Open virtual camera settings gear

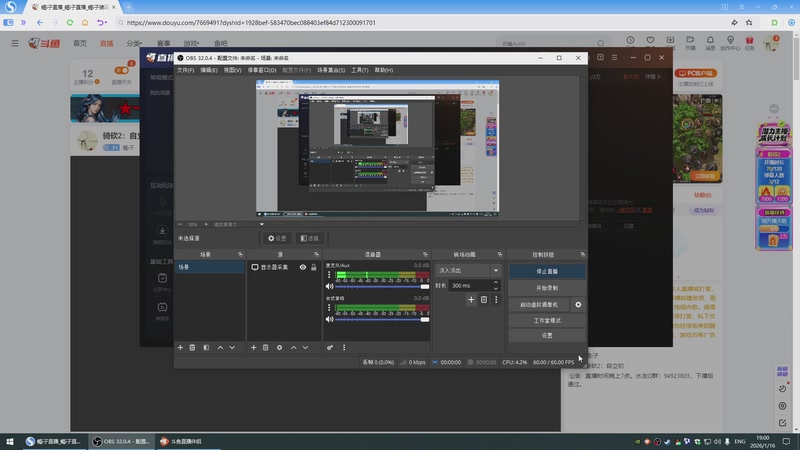point(578,304)
